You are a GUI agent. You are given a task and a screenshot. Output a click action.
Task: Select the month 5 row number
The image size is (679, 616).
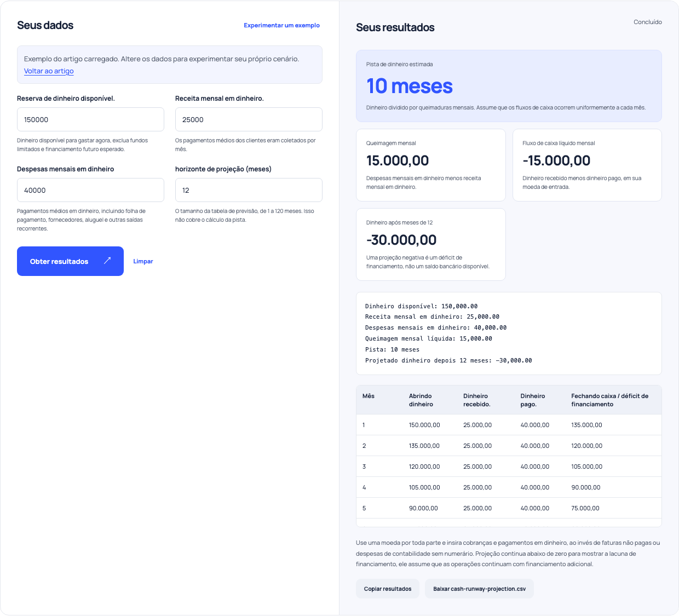point(364,508)
